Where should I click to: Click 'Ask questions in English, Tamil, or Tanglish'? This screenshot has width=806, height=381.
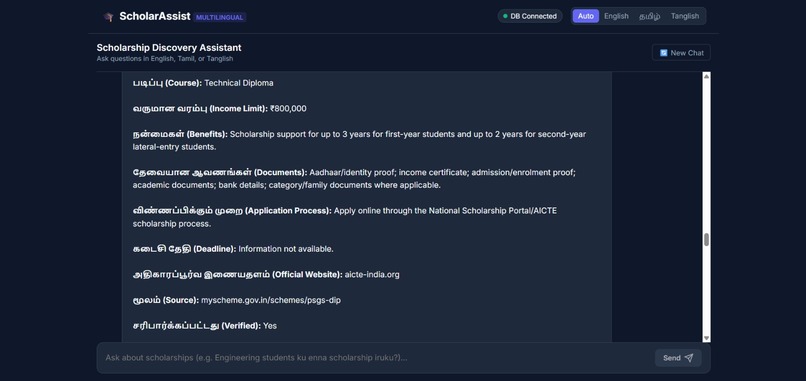coord(164,59)
